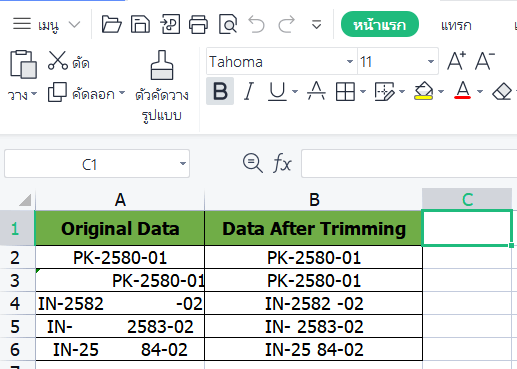Select column B header
The image size is (517, 369).
click(314, 200)
